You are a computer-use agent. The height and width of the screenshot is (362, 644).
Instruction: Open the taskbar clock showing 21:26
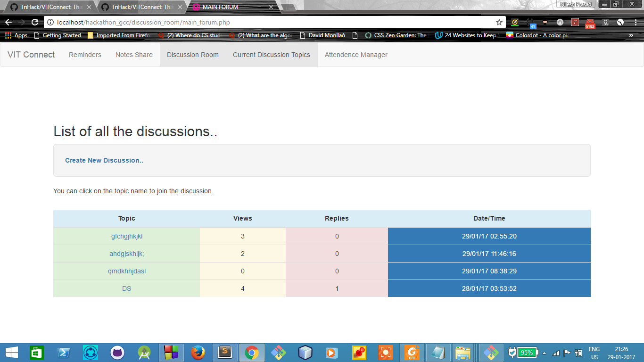pos(621,353)
